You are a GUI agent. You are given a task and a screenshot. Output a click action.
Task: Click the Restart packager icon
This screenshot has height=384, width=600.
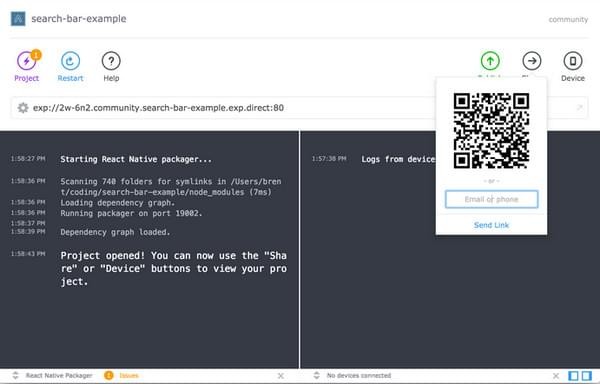(70, 61)
